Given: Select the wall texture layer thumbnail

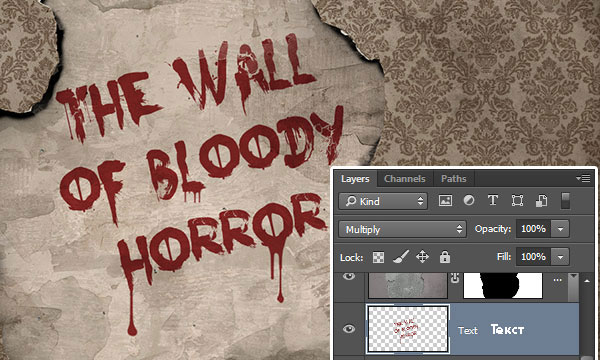Looking at the screenshot, I should (x=408, y=285).
